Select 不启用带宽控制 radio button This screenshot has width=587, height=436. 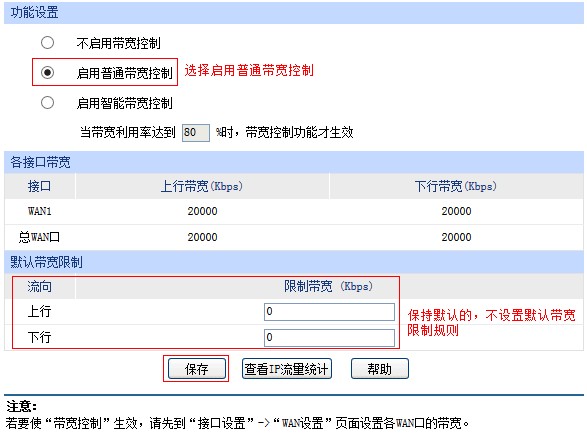pyautogui.click(x=47, y=43)
